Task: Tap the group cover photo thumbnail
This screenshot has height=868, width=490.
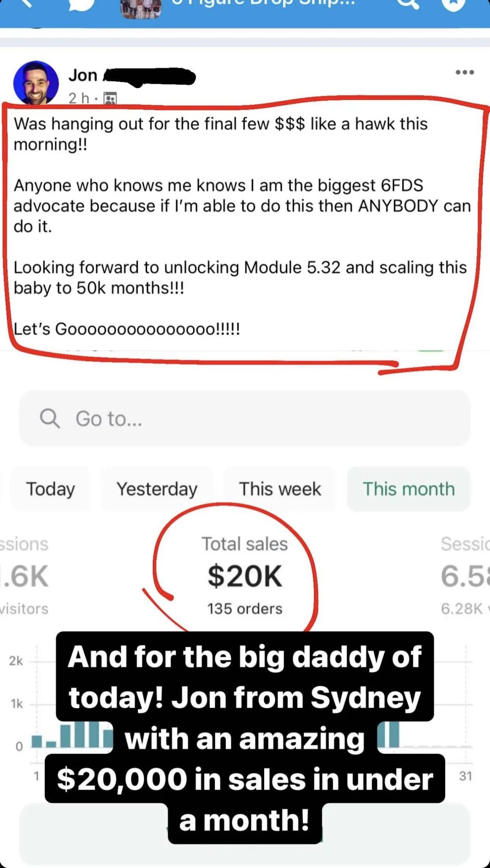Action: tap(141, 8)
